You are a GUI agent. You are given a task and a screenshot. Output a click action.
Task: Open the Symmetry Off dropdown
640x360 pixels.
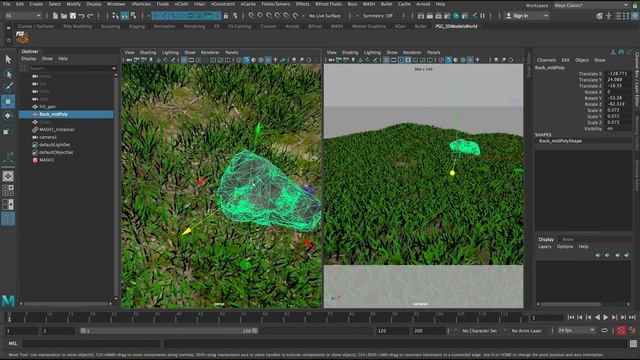point(378,16)
